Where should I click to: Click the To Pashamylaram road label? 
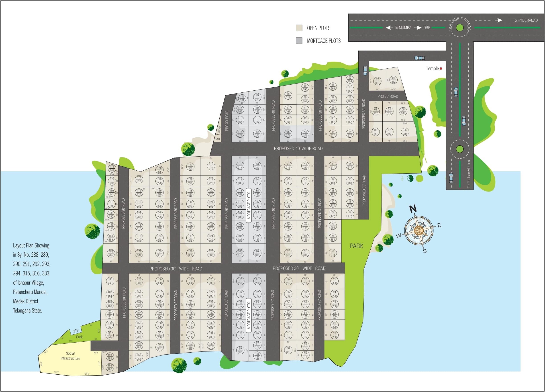click(469, 174)
